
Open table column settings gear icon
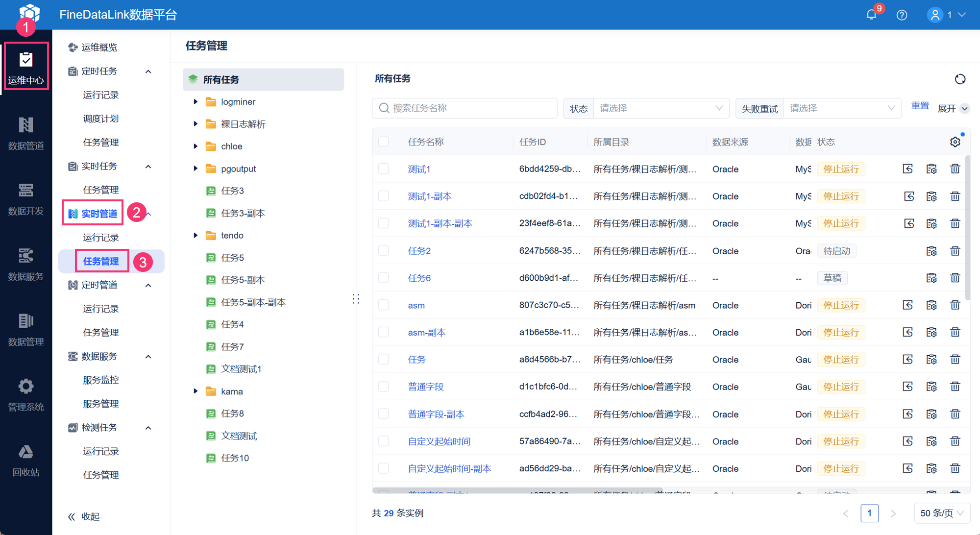(x=955, y=142)
